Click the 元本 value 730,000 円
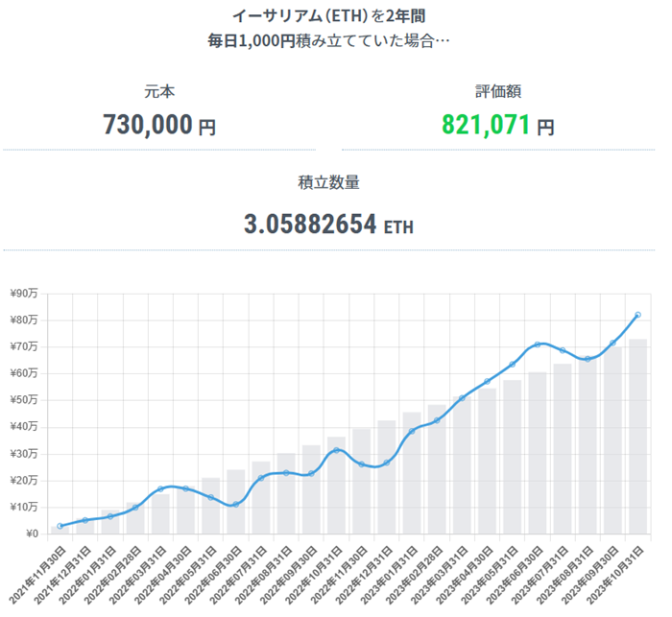 pyautogui.click(x=159, y=124)
